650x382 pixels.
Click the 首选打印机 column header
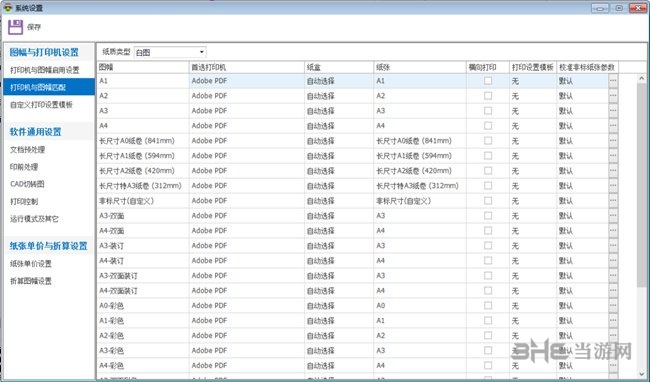click(247, 67)
